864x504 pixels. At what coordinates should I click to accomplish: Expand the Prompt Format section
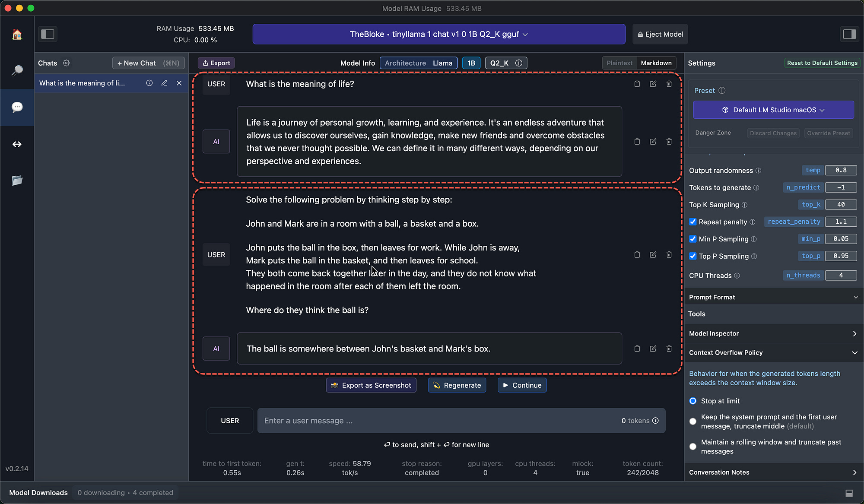pos(773,297)
